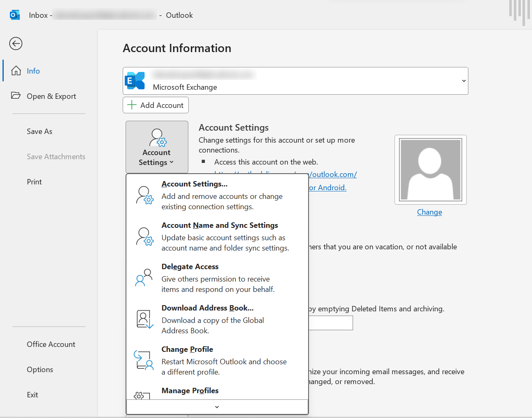The height and width of the screenshot is (418, 532).
Task: Open the Open & Export section
Action: pyautogui.click(x=50, y=96)
